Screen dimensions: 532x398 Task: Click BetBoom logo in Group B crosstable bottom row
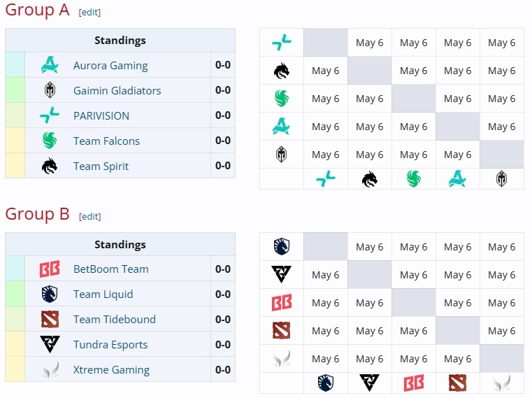coord(414,383)
